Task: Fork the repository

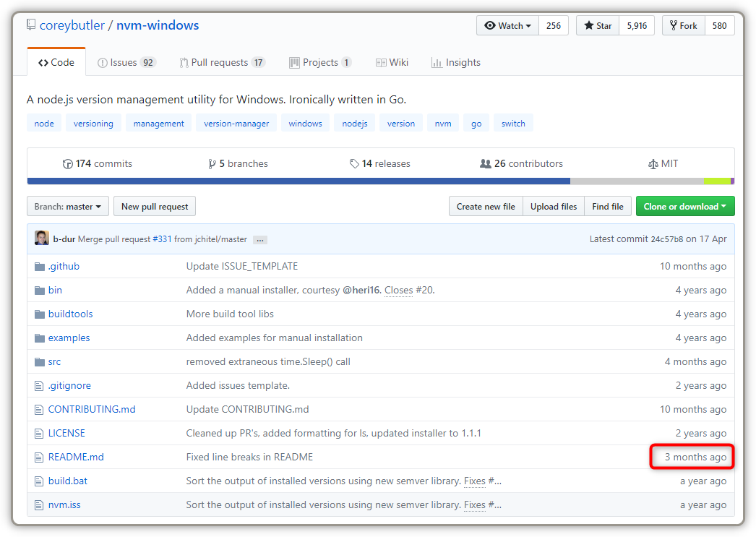Action: click(x=684, y=25)
